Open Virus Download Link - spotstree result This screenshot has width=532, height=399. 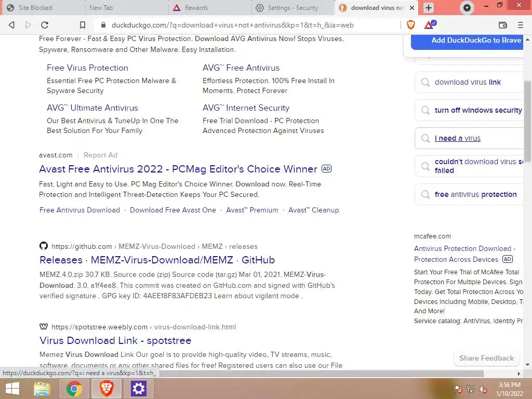tap(115, 340)
